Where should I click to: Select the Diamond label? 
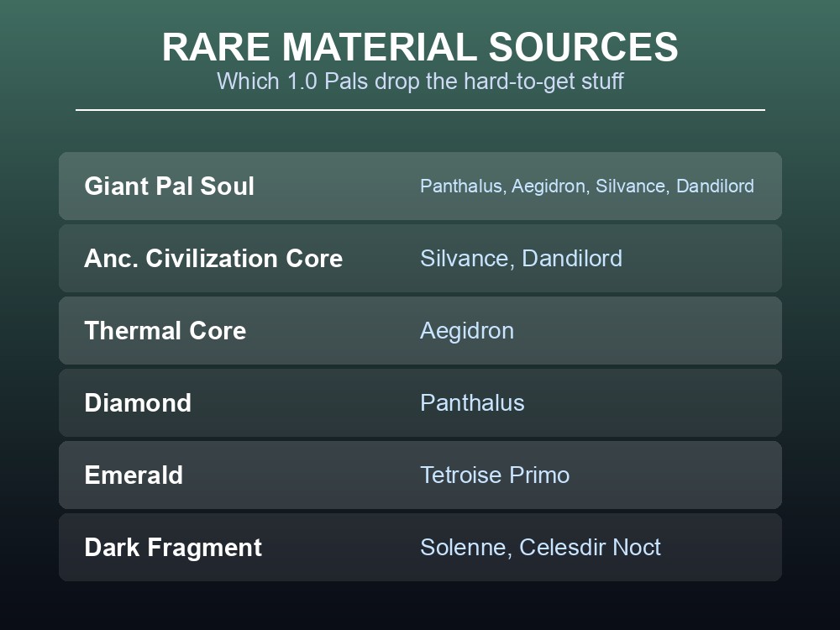click(138, 403)
